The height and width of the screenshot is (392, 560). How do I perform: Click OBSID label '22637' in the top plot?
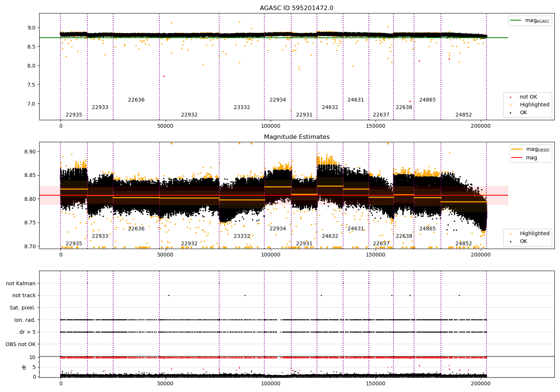click(381, 115)
